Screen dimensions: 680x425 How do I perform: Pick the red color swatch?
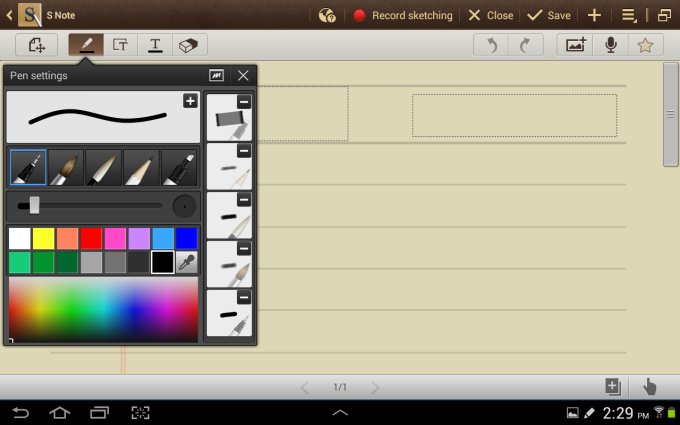point(91,239)
